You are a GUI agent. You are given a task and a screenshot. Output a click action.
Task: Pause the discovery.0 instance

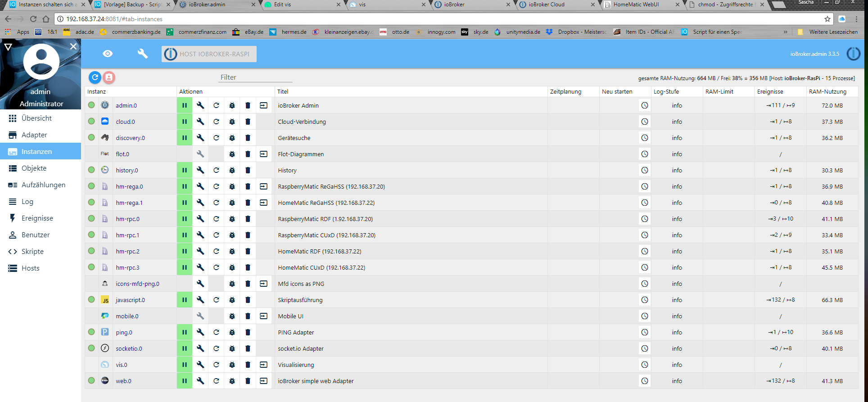click(185, 138)
